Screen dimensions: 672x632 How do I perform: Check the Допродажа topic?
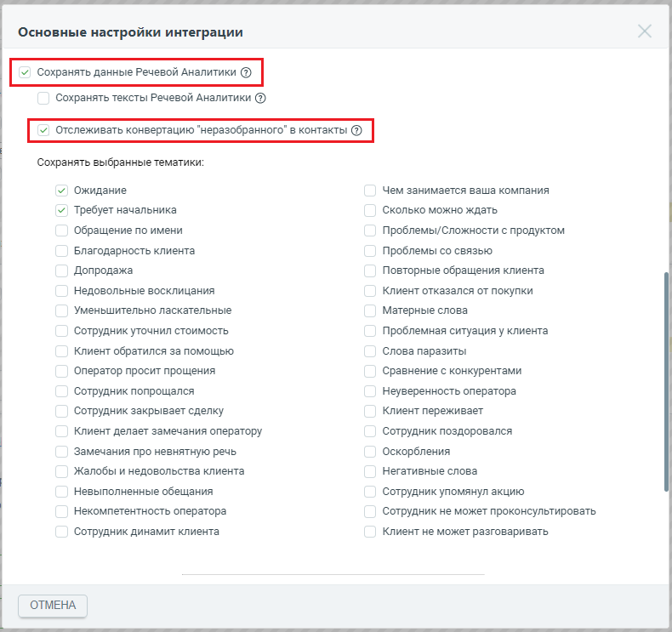62,270
